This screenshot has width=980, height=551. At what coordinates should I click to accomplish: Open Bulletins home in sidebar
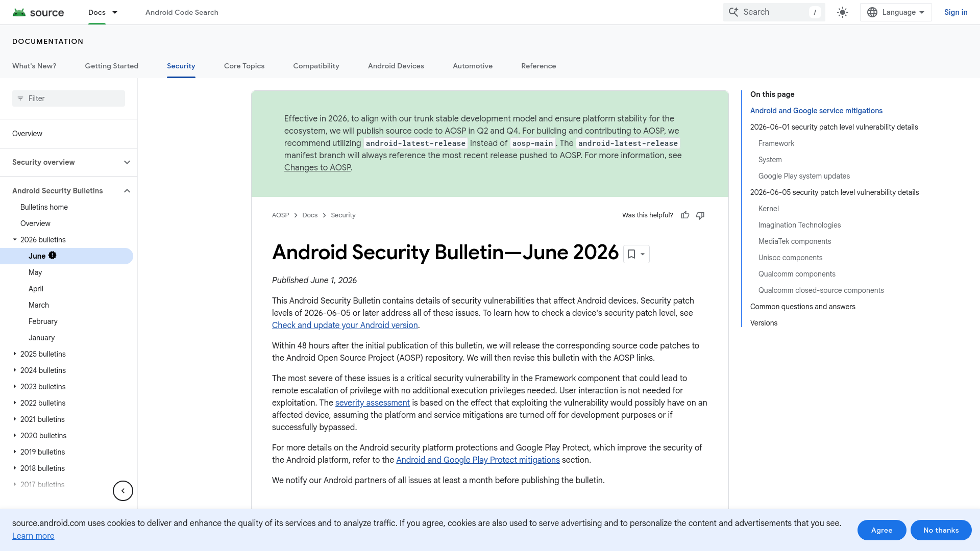[x=44, y=207]
